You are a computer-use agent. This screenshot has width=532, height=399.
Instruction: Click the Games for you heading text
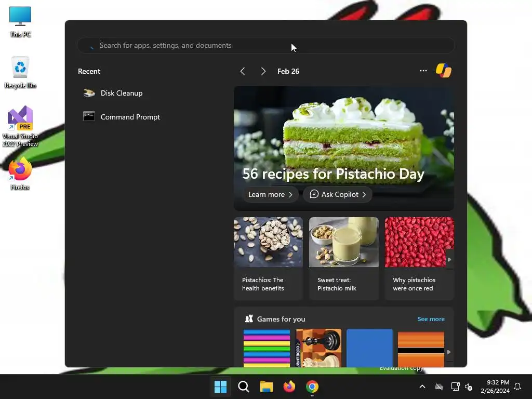coord(281,319)
